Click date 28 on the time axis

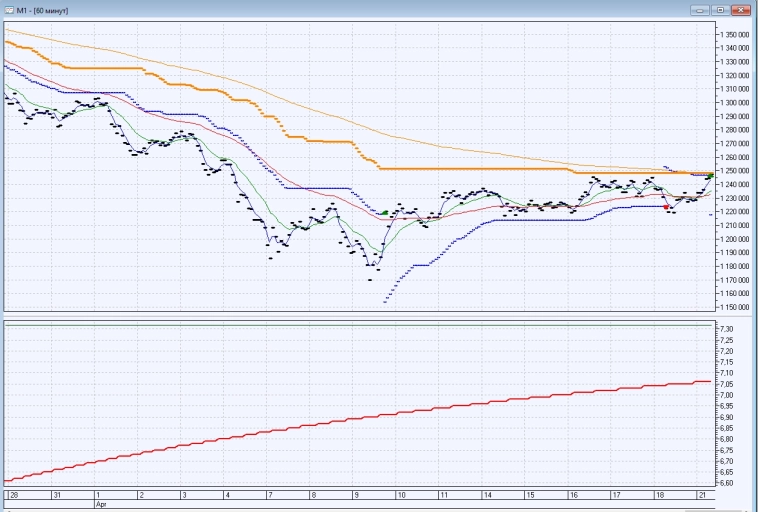pos(13,495)
